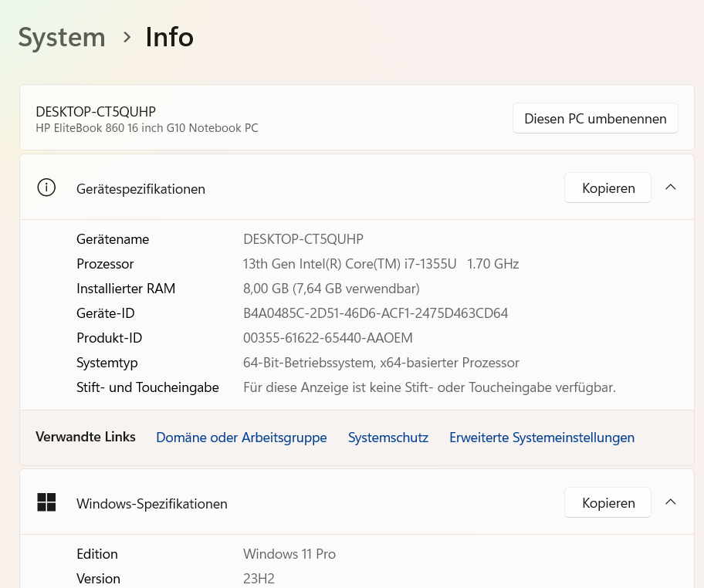Click the Version label

click(x=98, y=578)
